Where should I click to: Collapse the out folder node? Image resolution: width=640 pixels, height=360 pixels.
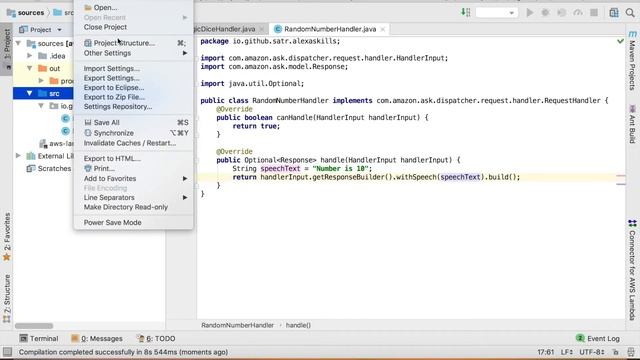[29, 68]
